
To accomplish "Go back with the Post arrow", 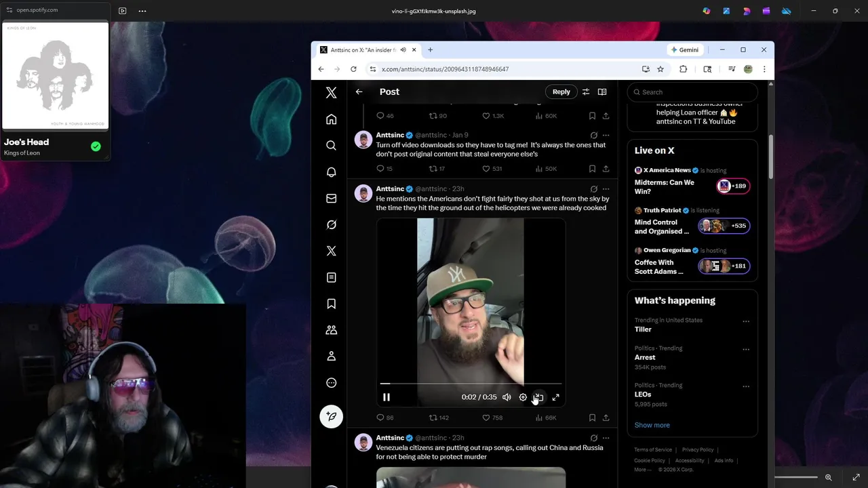I will 359,91.
